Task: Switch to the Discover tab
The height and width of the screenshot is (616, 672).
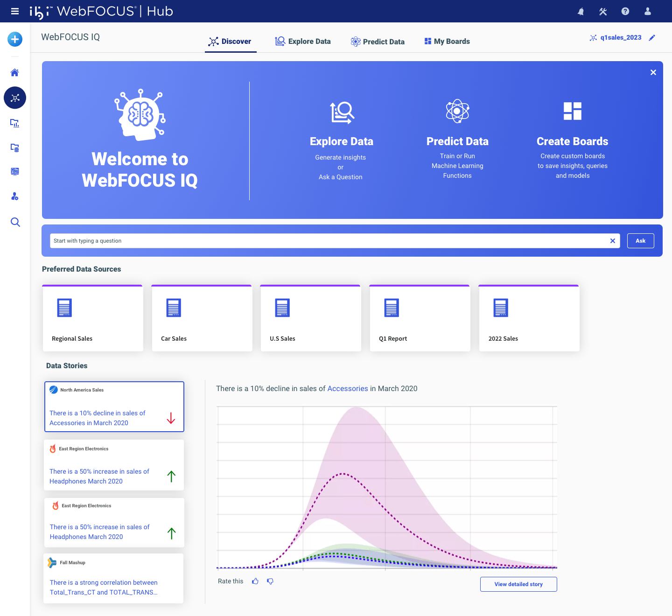Action: pos(231,42)
